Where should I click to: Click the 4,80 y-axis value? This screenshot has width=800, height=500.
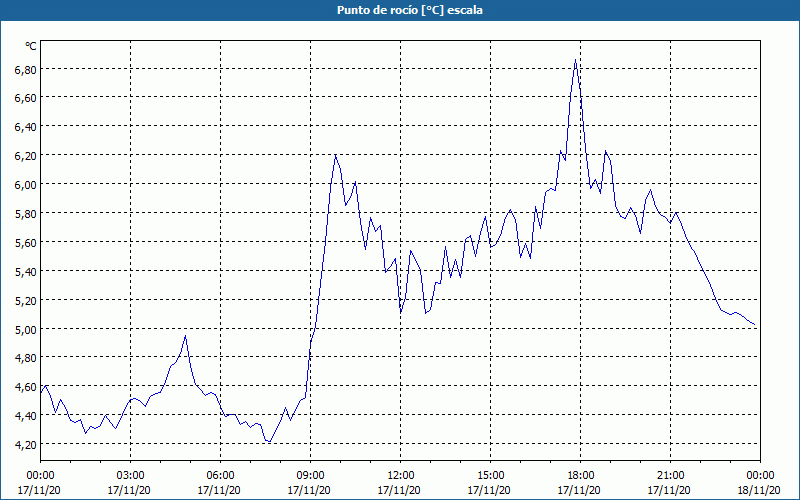click(26, 358)
